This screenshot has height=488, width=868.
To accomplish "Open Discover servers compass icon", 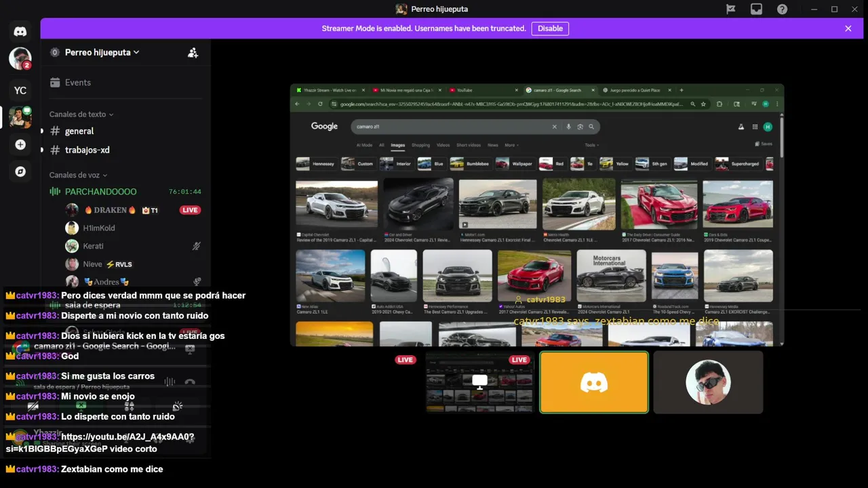I will (x=20, y=171).
